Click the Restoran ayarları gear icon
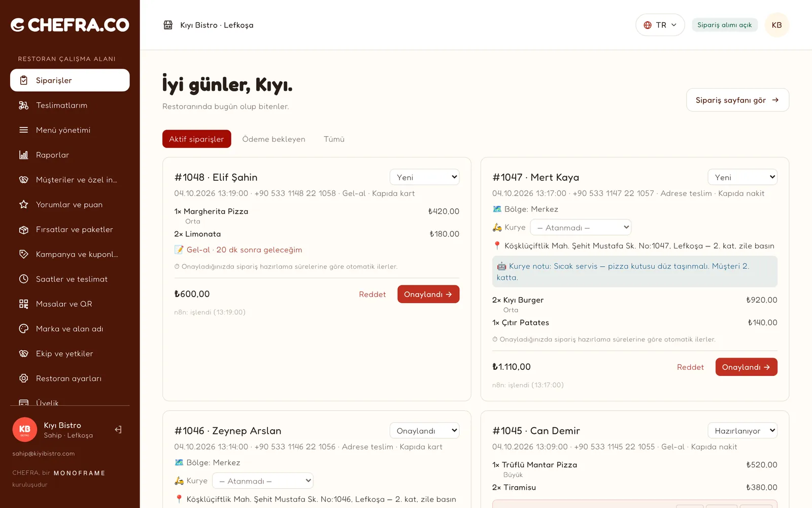This screenshot has height=508, width=812. click(23, 378)
